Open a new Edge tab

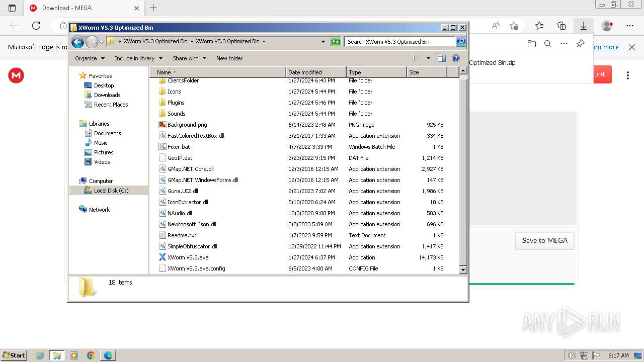153,8
